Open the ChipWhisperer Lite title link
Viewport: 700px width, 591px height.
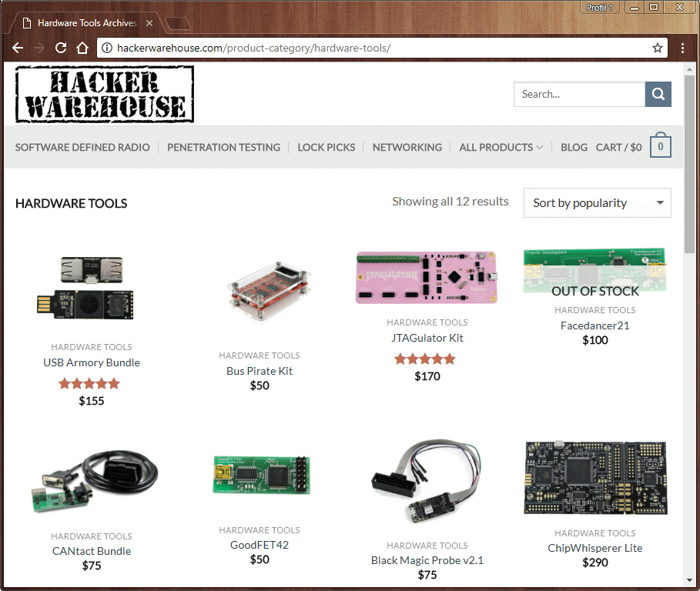click(x=595, y=548)
